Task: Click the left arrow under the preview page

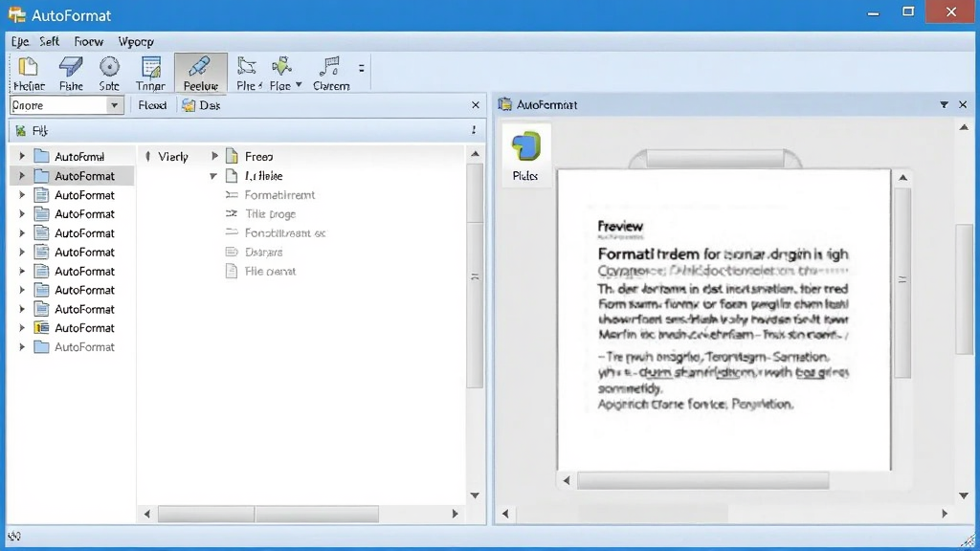Action: pyautogui.click(x=567, y=480)
